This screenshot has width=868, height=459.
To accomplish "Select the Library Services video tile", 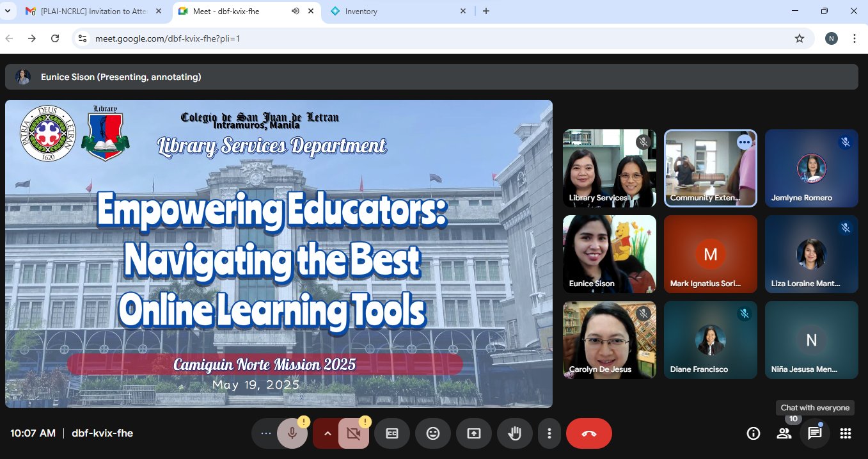I will tap(610, 168).
